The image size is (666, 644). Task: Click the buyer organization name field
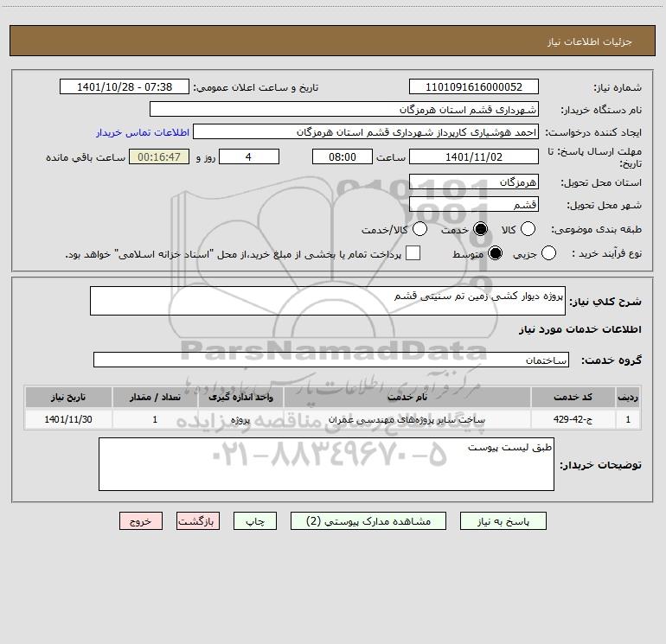[344, 109]
